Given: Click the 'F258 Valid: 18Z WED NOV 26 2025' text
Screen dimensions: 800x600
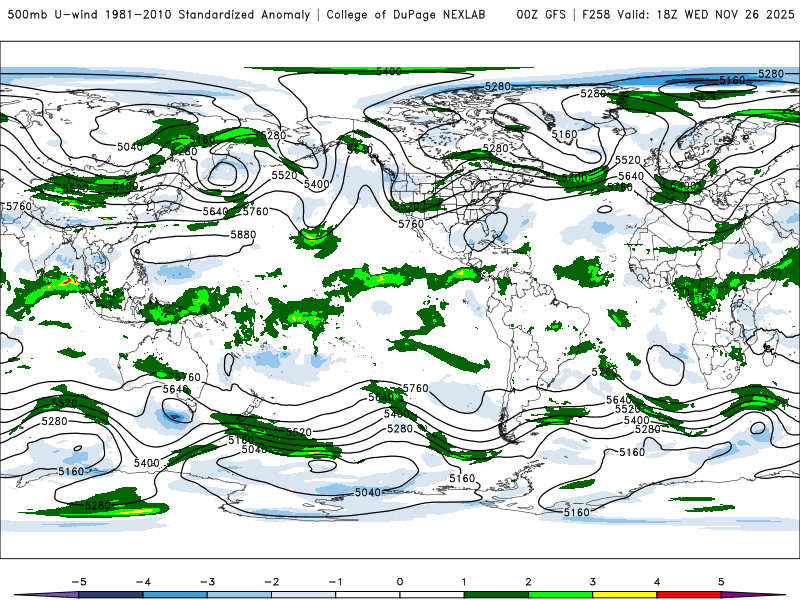Looking at the screenshot, I should point(688,14).
